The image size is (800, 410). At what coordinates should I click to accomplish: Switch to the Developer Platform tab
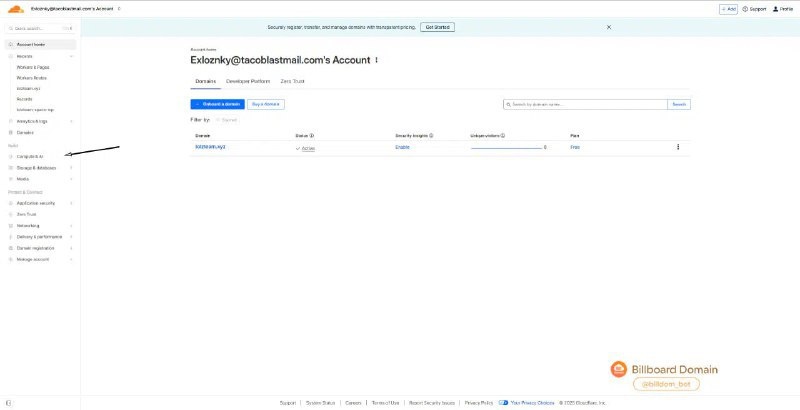coord(247,82)
